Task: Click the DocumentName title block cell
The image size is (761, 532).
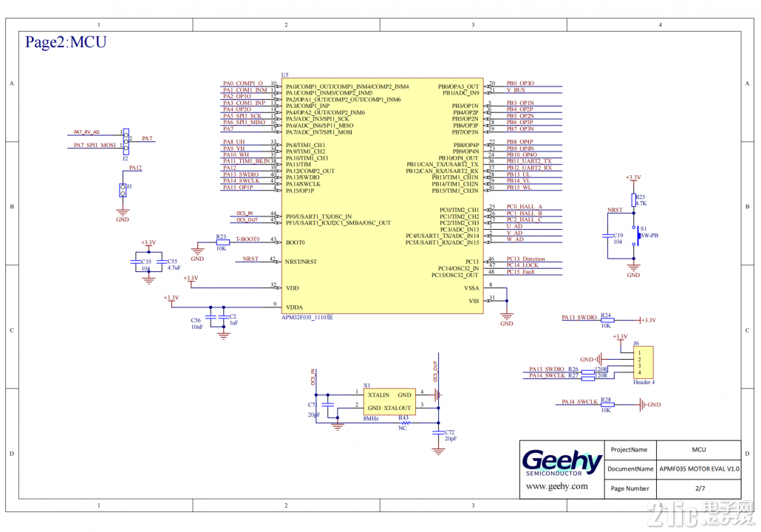Action: 630,469
